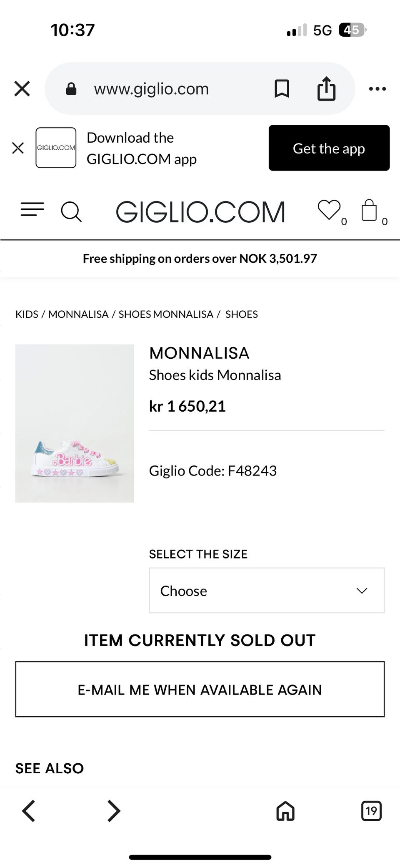The image size is (400, 868).
Task: Tap the bookmark icon in address bar
Action: 282,88
